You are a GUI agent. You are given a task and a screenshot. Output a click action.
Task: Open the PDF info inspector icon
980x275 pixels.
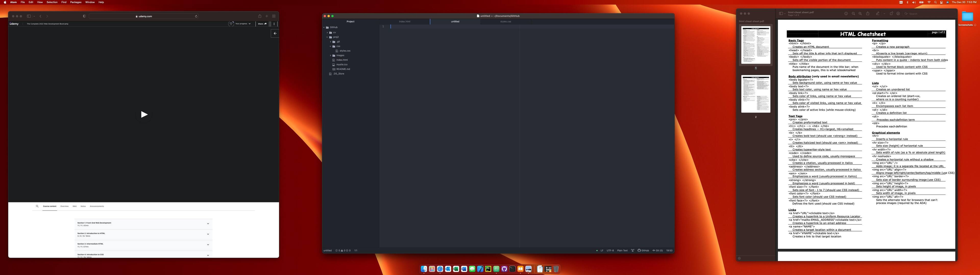click(846, 13)
